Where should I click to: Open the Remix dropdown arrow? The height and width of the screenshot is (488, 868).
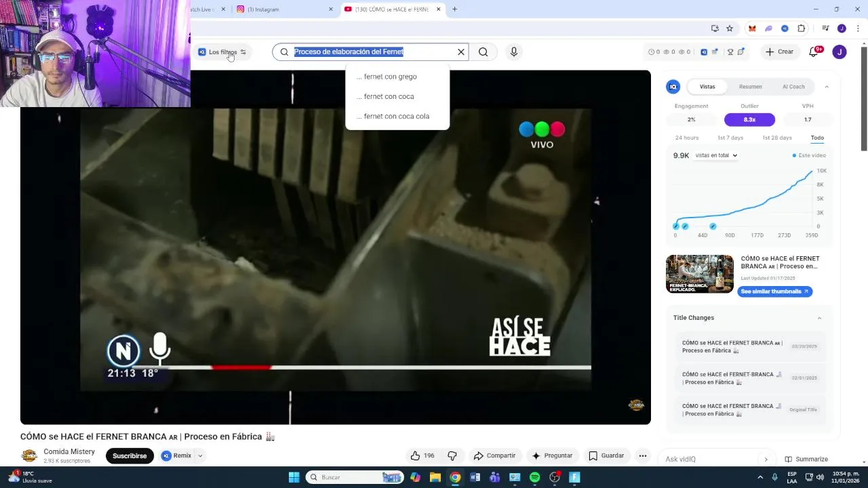(x=200, y=456)
